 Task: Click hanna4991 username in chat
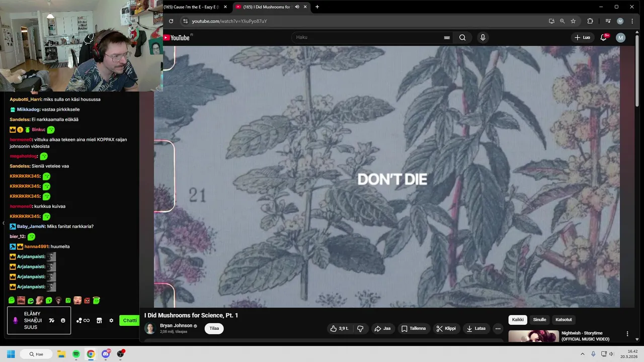36,246
